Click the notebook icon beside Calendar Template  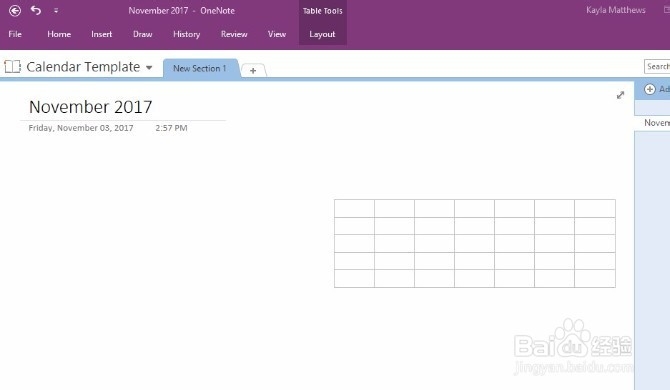pos(12,66)
